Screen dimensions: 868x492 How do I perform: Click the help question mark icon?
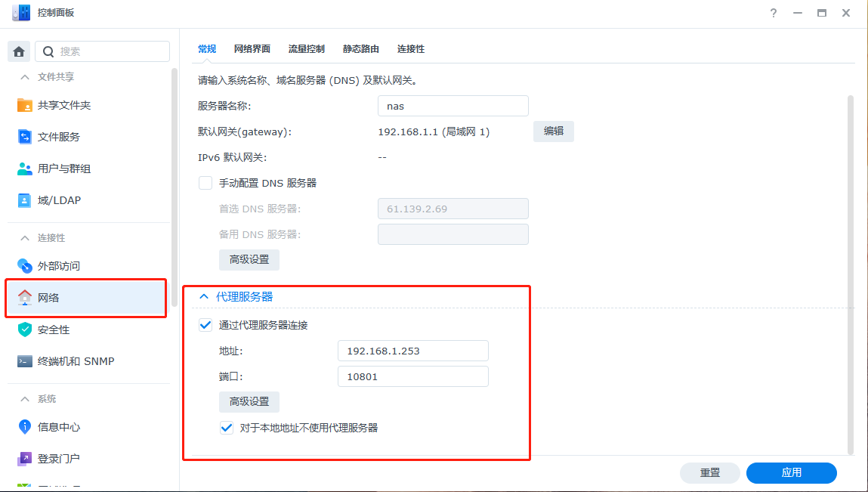point(774,14)
